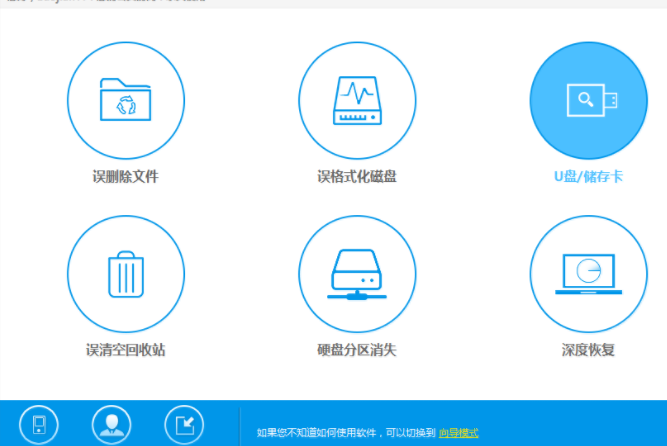Click the blue U盘/储存卡 text label
Image resolution: width=667 pixels, height=446 pixels.
point(588,177)
